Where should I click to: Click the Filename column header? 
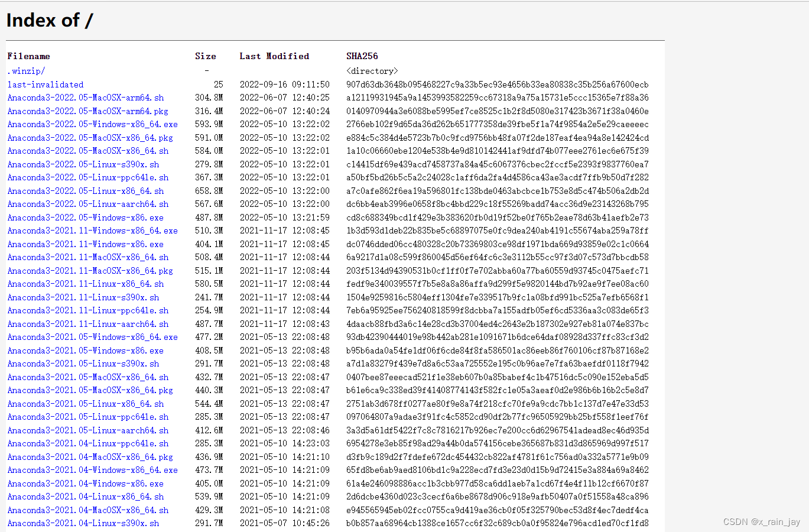click(29, 56)
